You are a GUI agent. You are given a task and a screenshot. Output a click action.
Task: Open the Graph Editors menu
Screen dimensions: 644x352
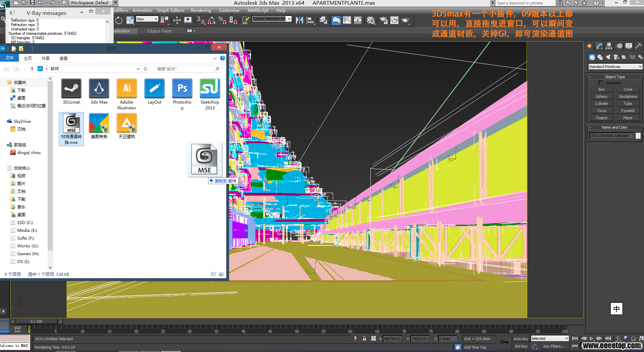tap(170, 10)
